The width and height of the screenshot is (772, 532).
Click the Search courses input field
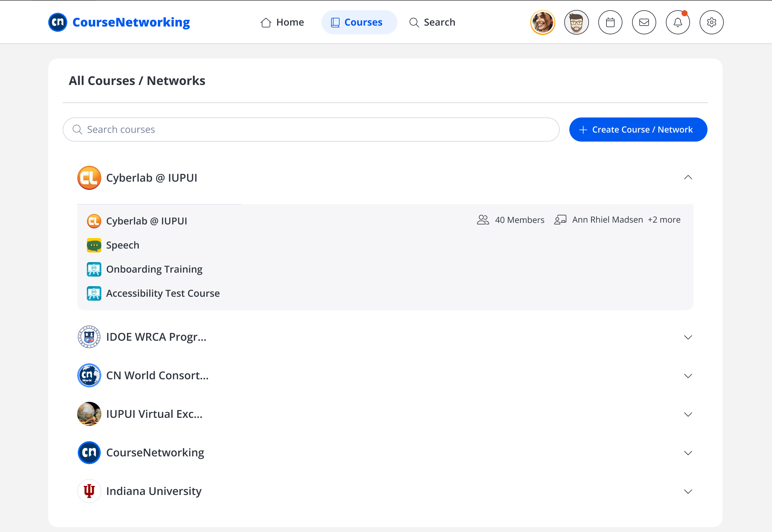[x=311, y=130]
